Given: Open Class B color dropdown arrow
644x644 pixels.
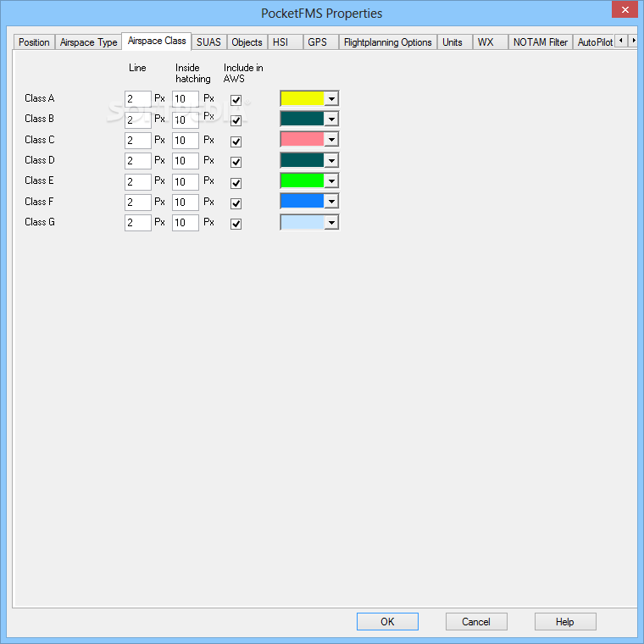Looking at the screenshot, I should (331, 119).
